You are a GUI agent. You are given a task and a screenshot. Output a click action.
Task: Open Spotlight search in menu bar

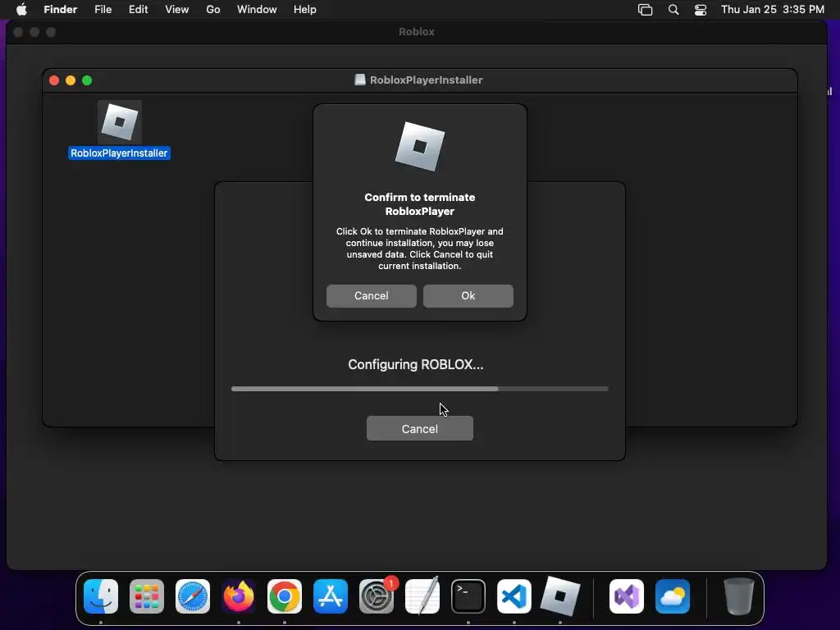coord(673,10)
